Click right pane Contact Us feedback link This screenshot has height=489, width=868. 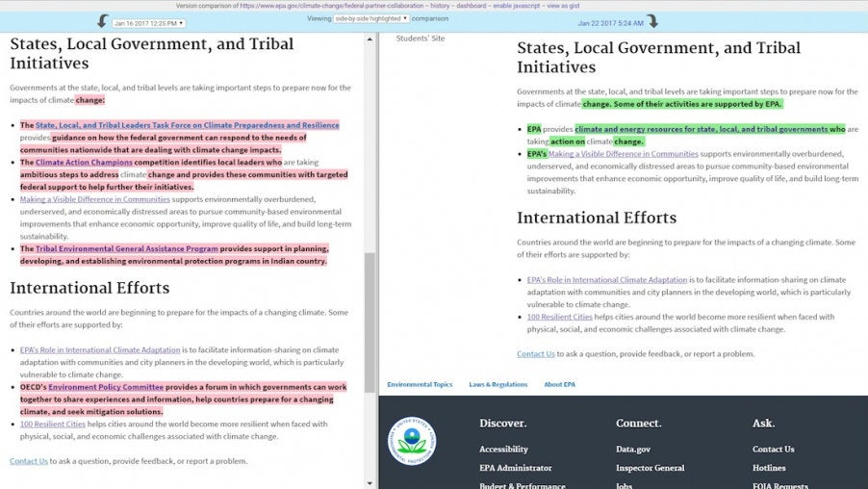[536, 354]
